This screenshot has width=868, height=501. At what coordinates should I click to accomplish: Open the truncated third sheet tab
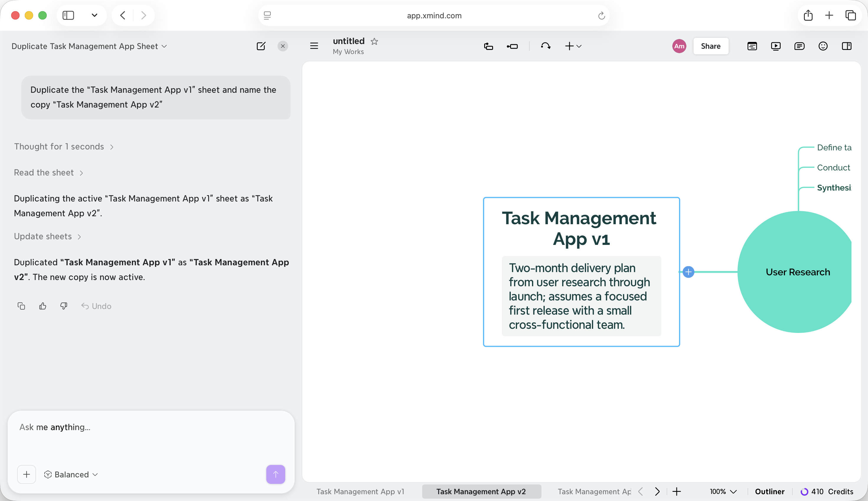click(x=594, y=491)
